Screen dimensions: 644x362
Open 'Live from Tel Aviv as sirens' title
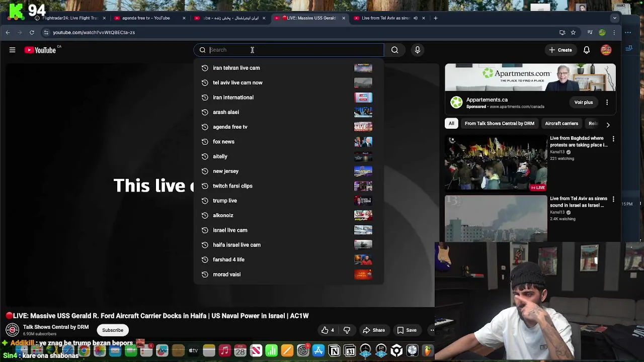[579, 202]
